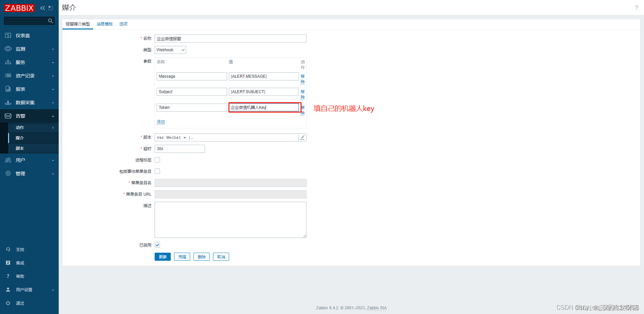Open script editor via pencil icon
The image size is (644, 314).
point(303,137)
